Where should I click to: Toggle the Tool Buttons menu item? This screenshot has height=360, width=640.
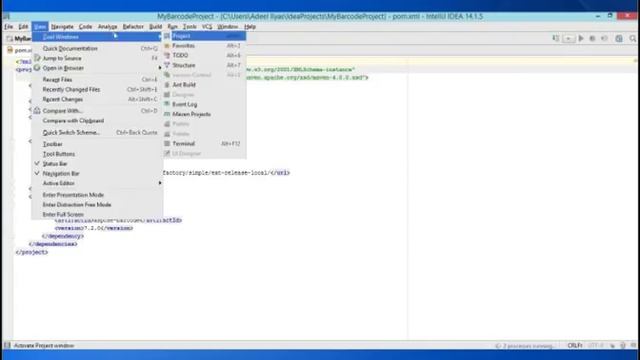(x=59, y=154)
